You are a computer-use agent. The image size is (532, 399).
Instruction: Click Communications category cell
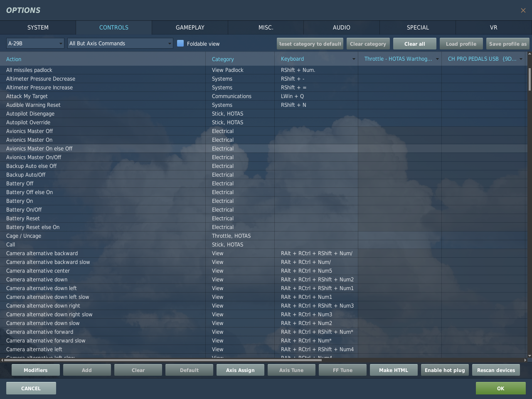click(240, 96)
